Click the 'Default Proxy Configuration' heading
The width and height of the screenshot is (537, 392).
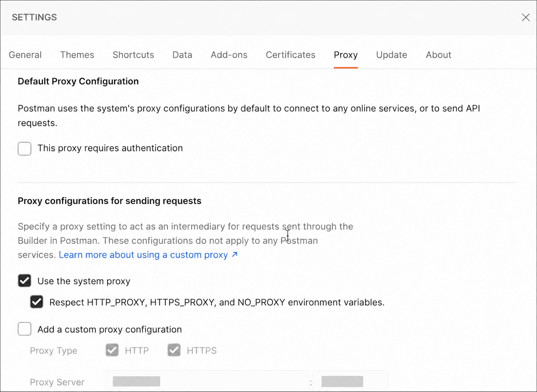78,81
